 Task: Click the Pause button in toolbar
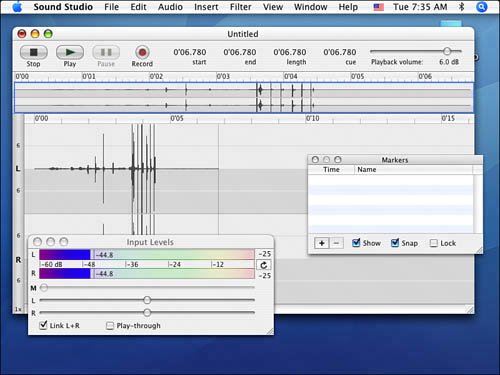point(106,52)
